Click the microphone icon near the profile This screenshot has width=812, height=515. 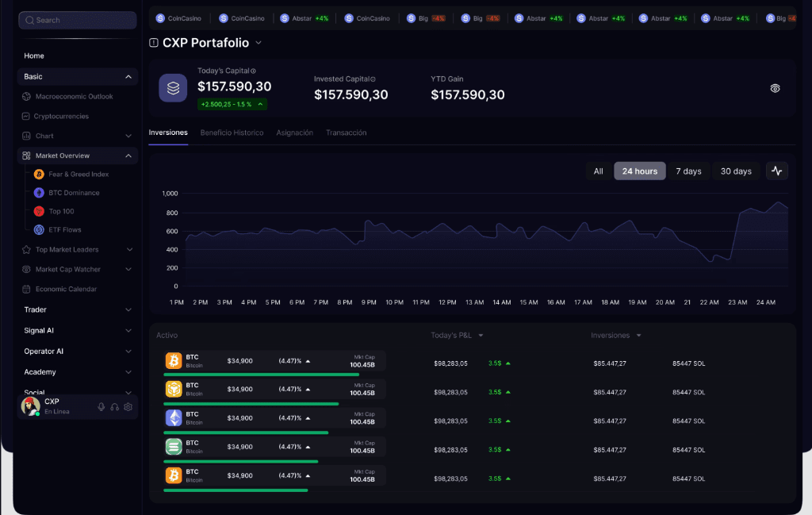pos(101,406)
